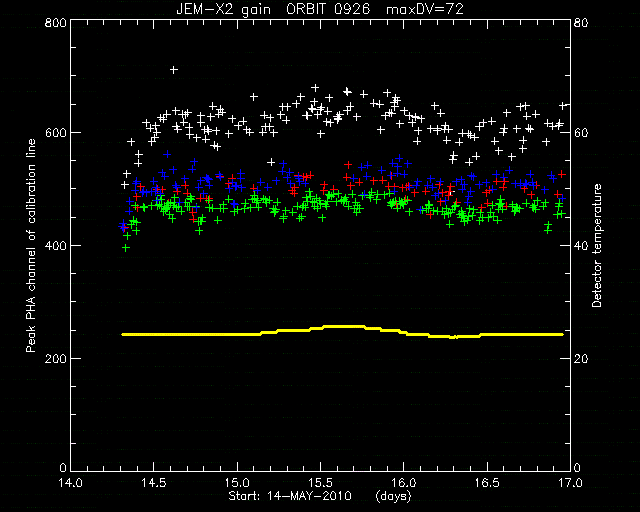The width and height of the screenshot is (640, 512).
Task: Click the x-axis label 17.0
Action: (x=570, y=483)
